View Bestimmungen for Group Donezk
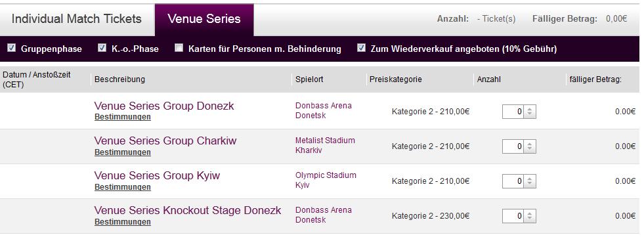The image size is (644, 241). coord(122,117)
